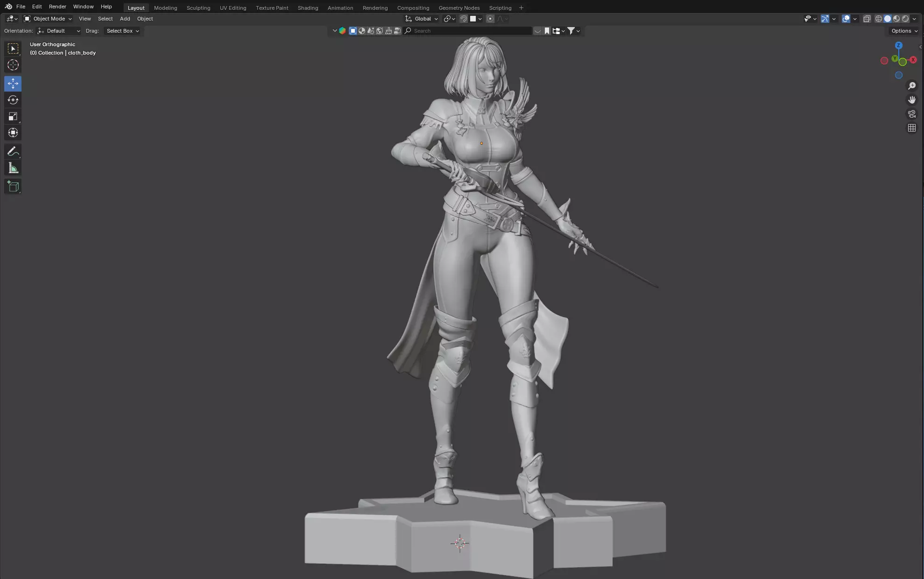Open Global transform orientation dropdown

pos(422,19)
